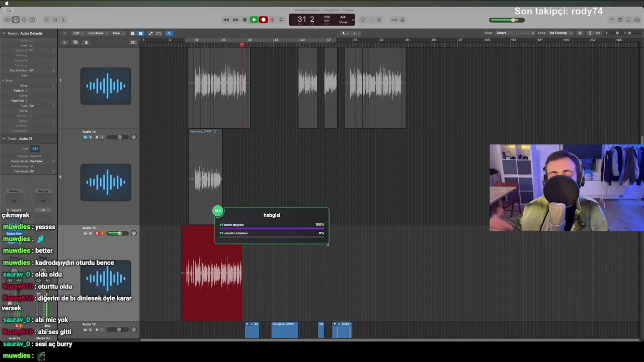The height and width of the screenshot is (362, 644).
Task: Open the Command-click tool menu
Action: [356, 33]
